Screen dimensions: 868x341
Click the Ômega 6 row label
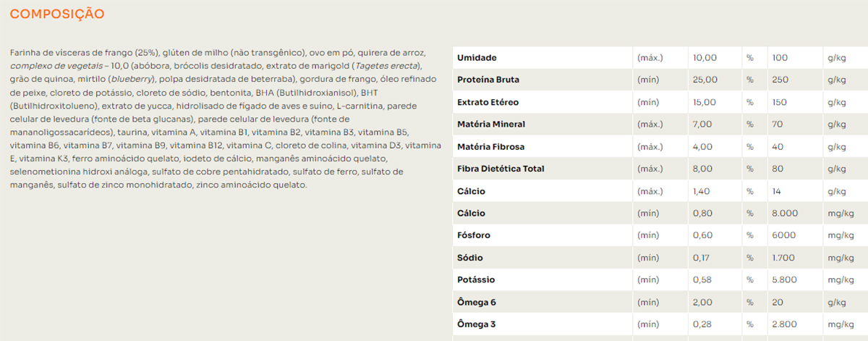pyautogui.click(x=476, y=302)
